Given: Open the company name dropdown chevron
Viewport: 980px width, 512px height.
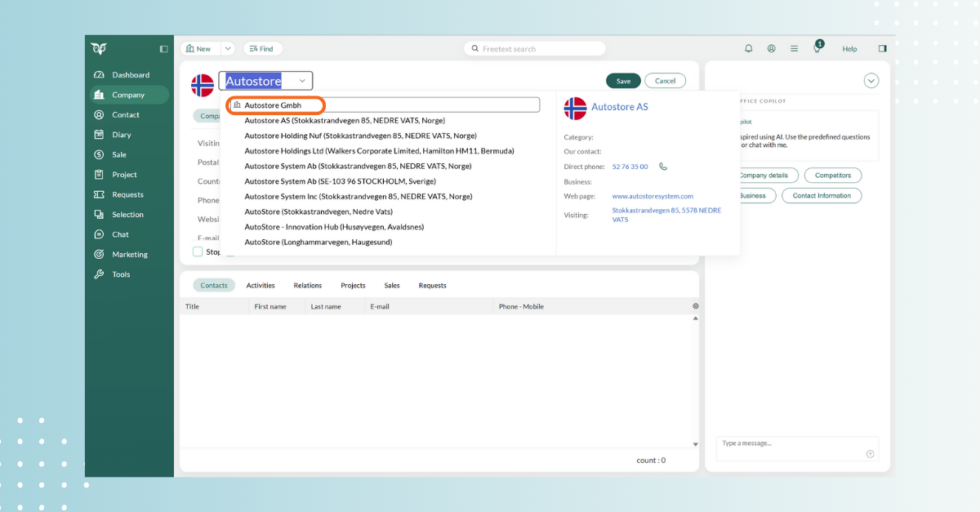Looking at the screenshot, I should pyautogui.click(x=302, y=81).
